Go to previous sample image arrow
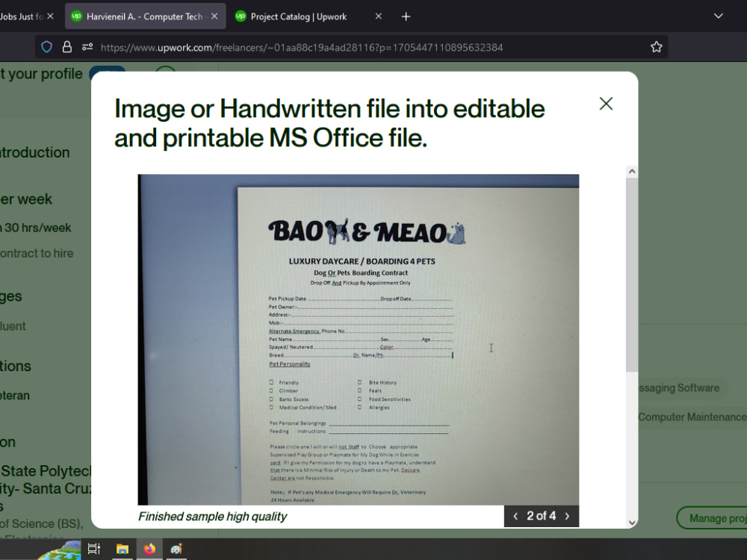Viewport: 747px width, 560px height. pyautogui.click(x=515, y=516)
